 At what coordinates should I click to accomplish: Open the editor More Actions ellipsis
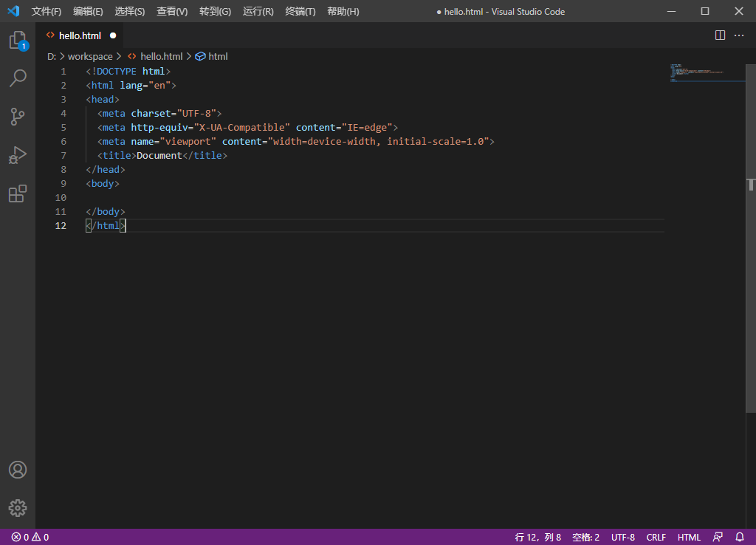coord(738,35)
